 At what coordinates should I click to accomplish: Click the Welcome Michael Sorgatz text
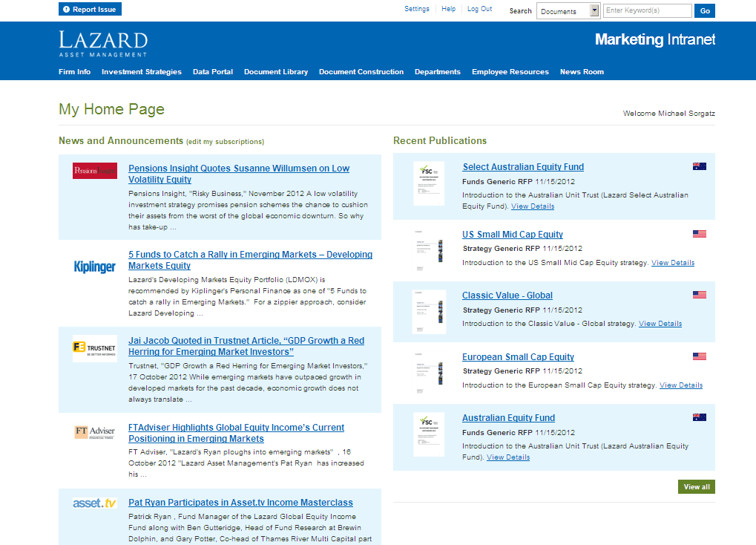(x=668, y=114)
